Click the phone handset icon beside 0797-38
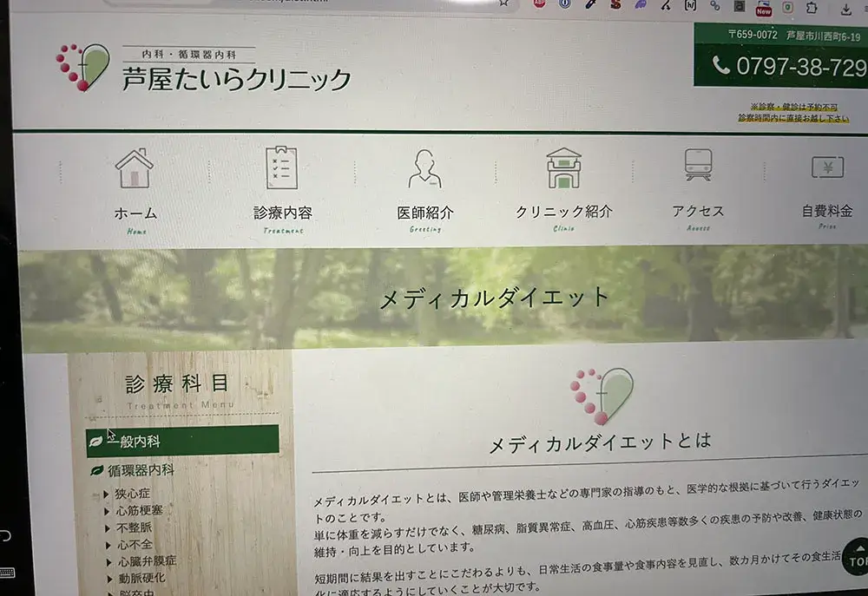This screenshot has height=596, width=868. [x=720, y=65]
